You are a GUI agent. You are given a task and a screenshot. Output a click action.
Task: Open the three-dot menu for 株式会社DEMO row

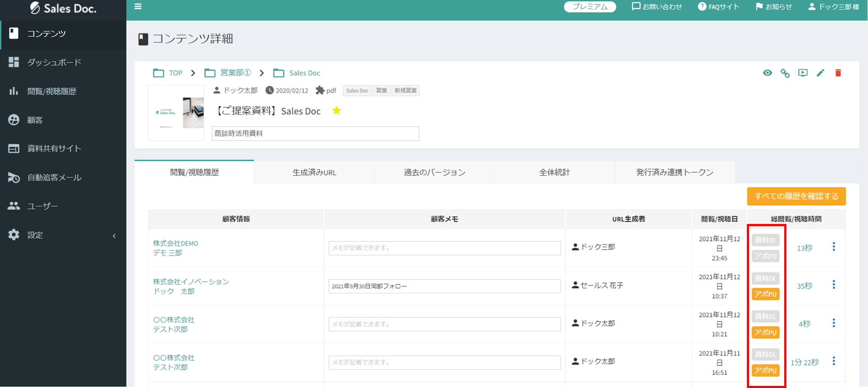click(x=834, y=247)
